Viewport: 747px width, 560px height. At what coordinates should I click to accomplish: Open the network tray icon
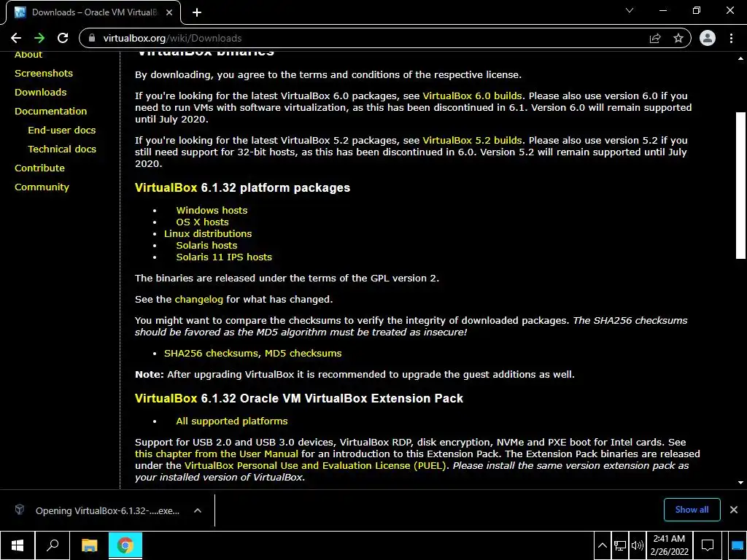(620, 545)
